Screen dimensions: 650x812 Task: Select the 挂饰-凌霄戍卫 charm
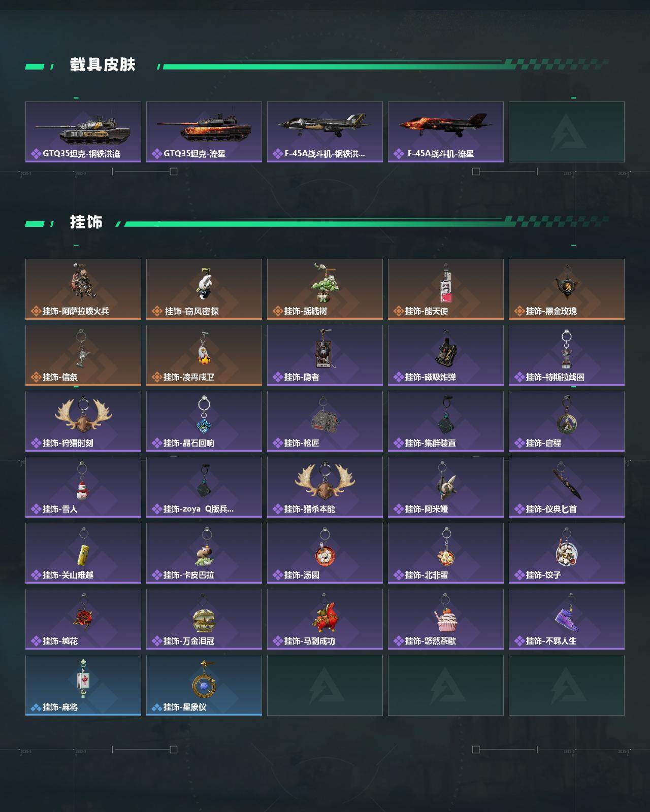pyautogui.click(x=204, y=355)
